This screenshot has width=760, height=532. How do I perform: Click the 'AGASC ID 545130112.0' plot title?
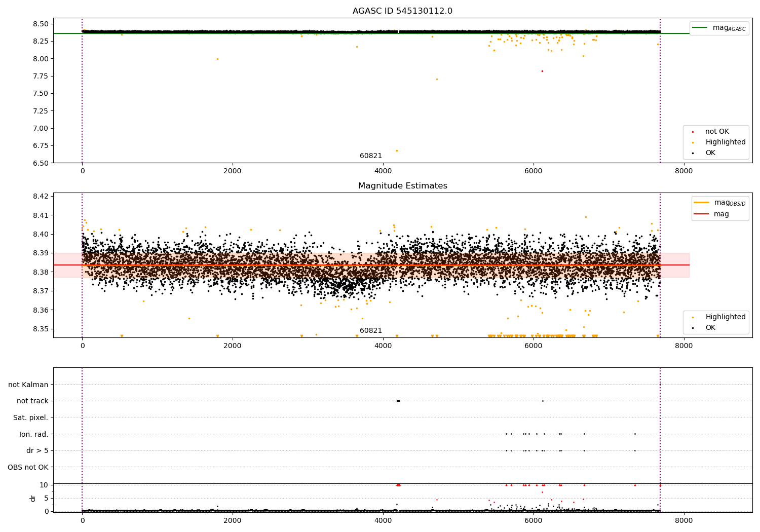click(x=402, y=11)
